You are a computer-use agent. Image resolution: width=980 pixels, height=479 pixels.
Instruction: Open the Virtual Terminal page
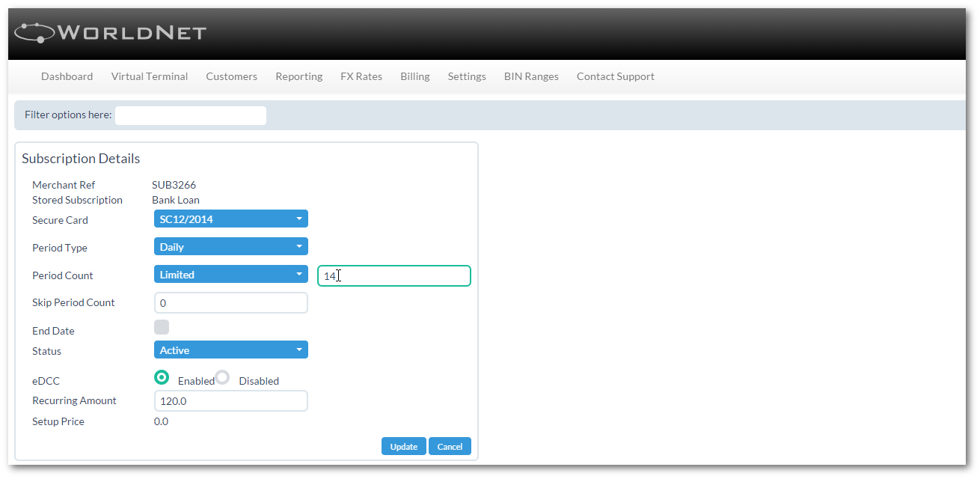coord(150,76)
